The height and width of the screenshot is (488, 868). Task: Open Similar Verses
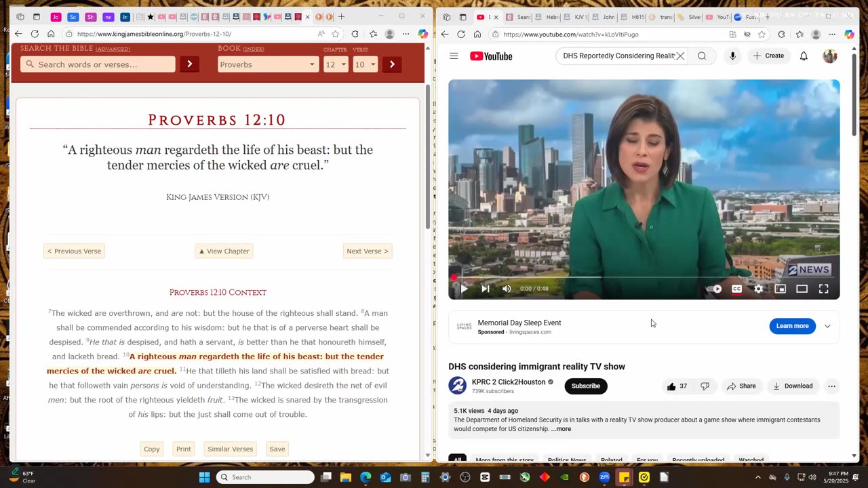click(230, 449)
